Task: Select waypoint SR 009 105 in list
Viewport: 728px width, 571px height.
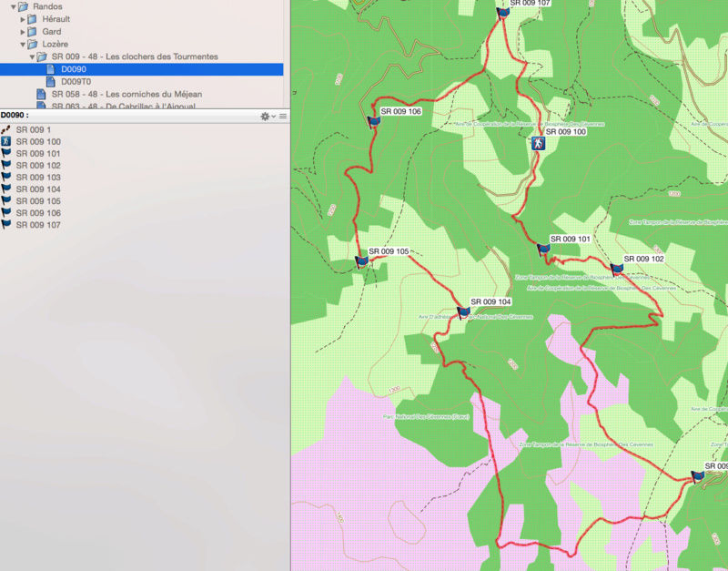Action: [x=38, y=201]
